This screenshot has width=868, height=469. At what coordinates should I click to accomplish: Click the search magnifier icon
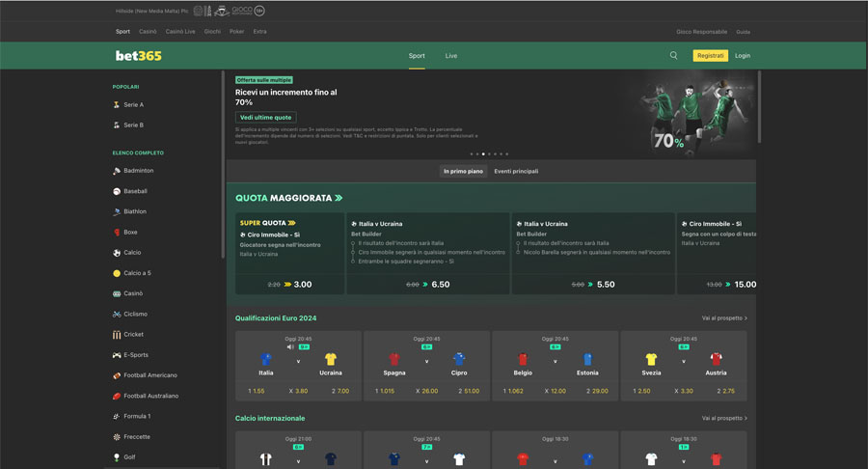point(674,55)
